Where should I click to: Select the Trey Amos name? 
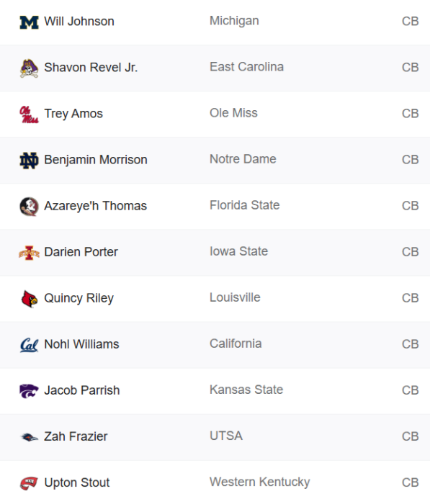point(73,114)
